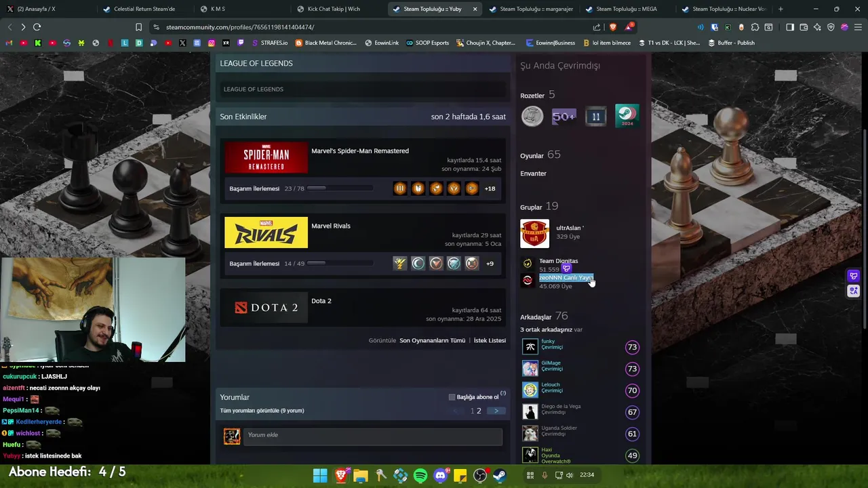Viewport: 868px width, 488px height.
Task: Open Marvel's Spider-Man Remastered game link
Action: pyautogui.click(x=360, y=151)
